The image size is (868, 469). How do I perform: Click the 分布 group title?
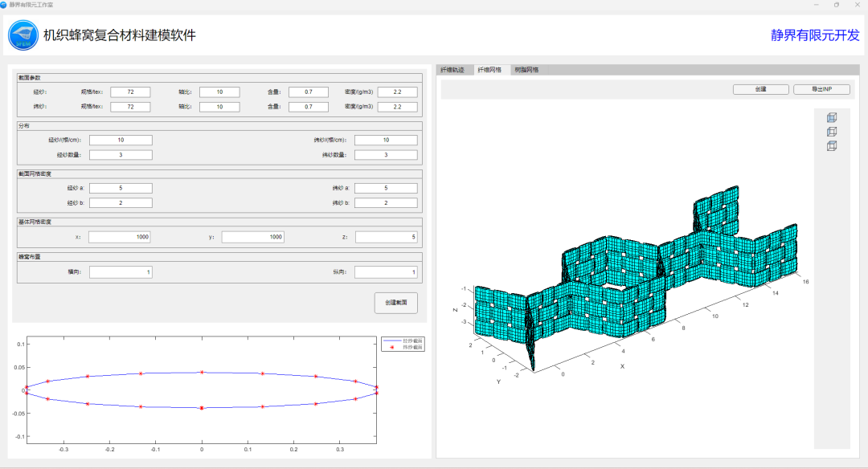[x=24, y=126]
